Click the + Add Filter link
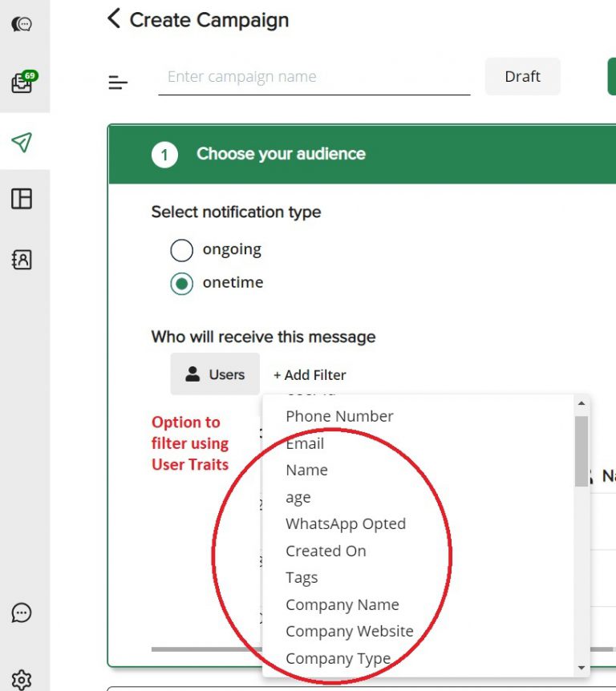Image resolution: width=616 pixels, height=691 pixels. tap(310, 375)
